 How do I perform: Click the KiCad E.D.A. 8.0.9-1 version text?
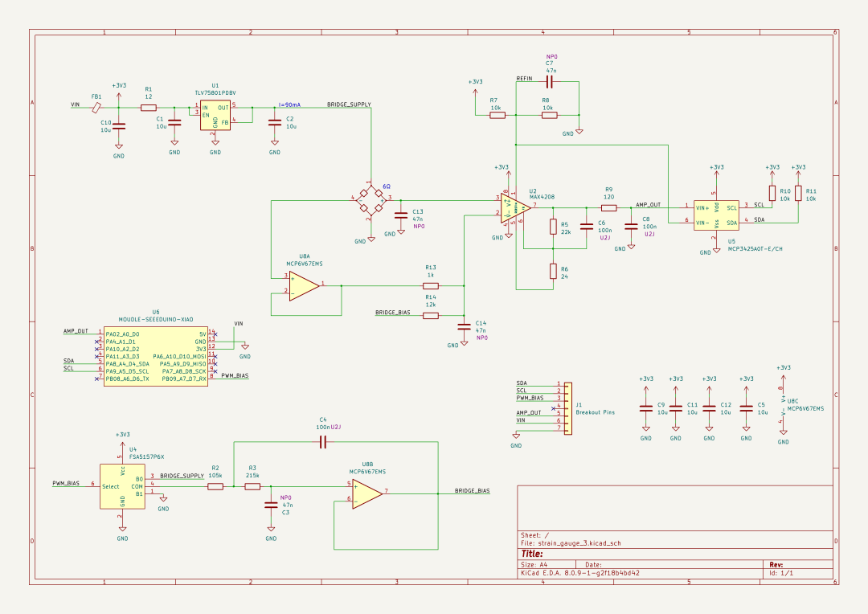pos(580,573)
